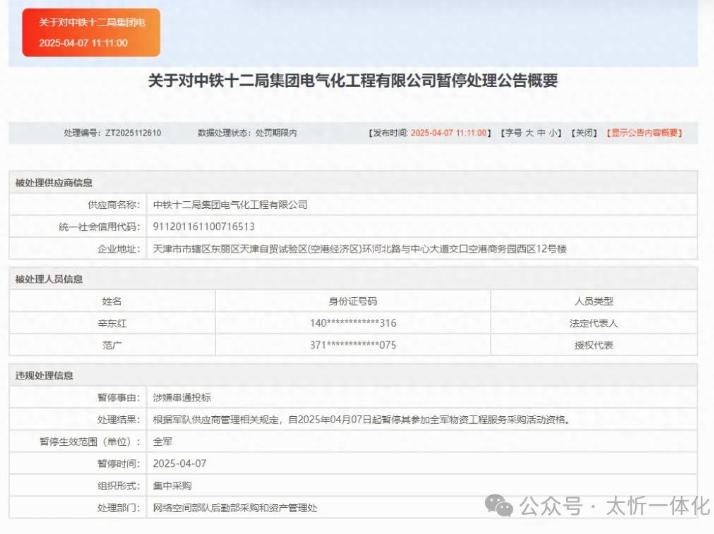Click the WeChat logo icon in watermark

coord(499,505)
